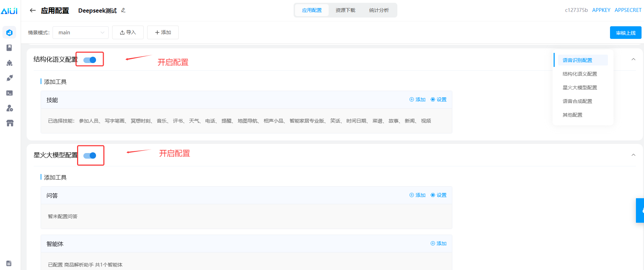This screenshot has width=644, height=270.
Task: Collapse the 星火大模型配置 section chevron
Action: click(x=633, y=155)
